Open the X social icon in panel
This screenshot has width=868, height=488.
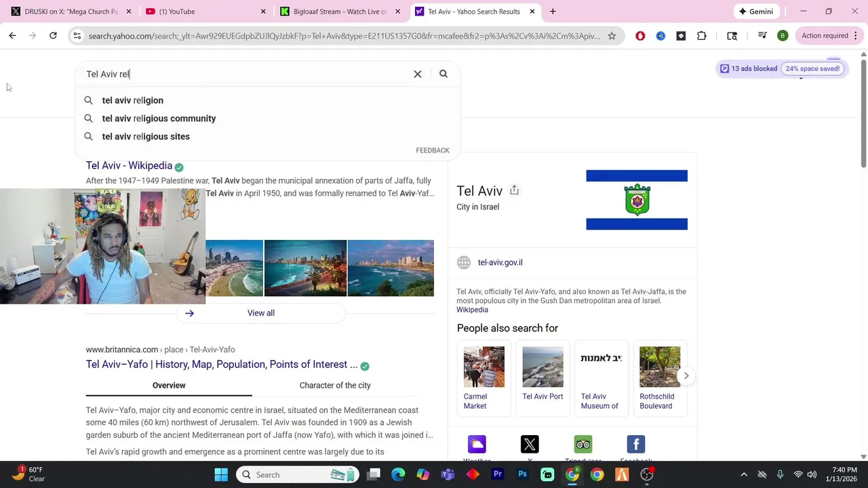pyautogui.click(x=530, y=445)
